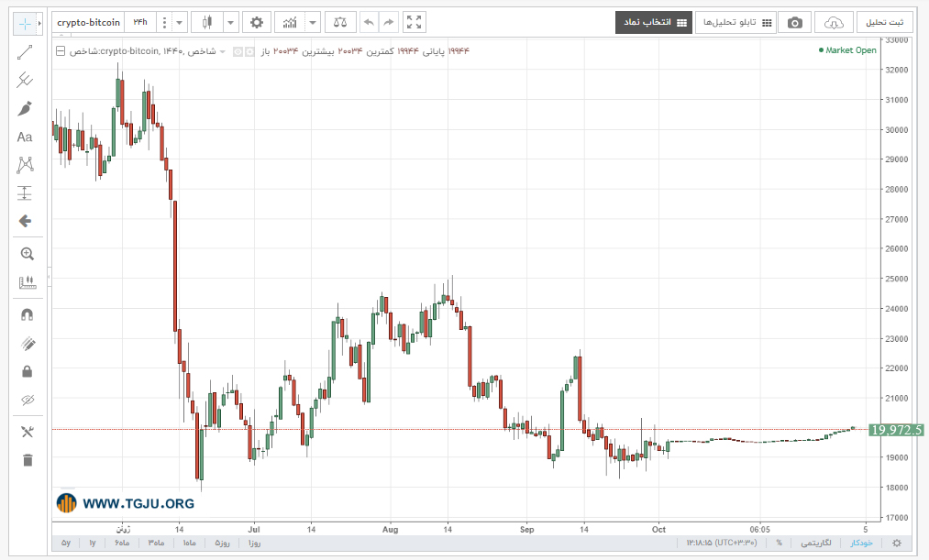This screenshot has height=560, width=929.
Task: Click the compare scales icon
Action: 340,23
